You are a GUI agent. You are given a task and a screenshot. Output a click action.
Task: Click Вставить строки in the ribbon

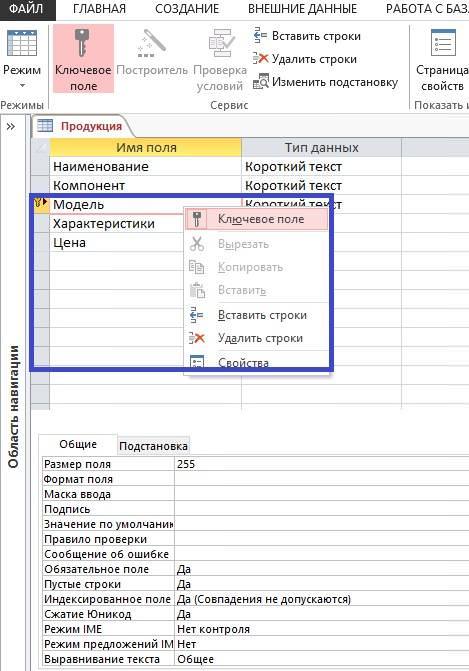307,36
